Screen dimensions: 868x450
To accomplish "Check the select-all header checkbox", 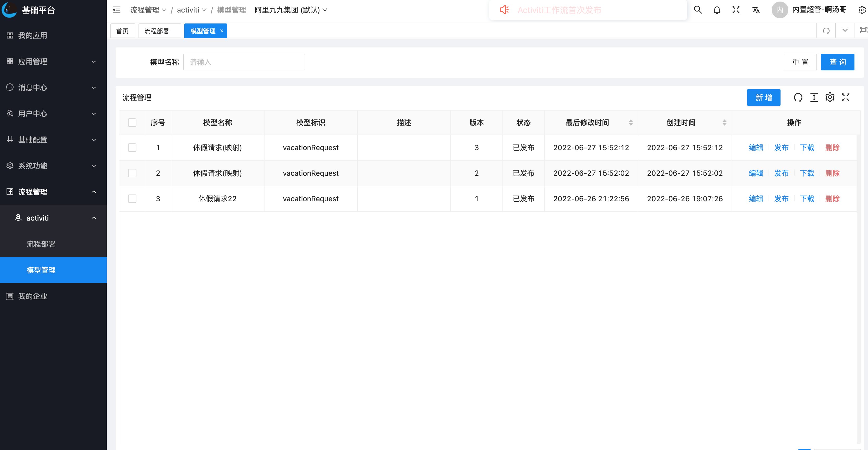I will pyautogui.click(x=132, y=123).
